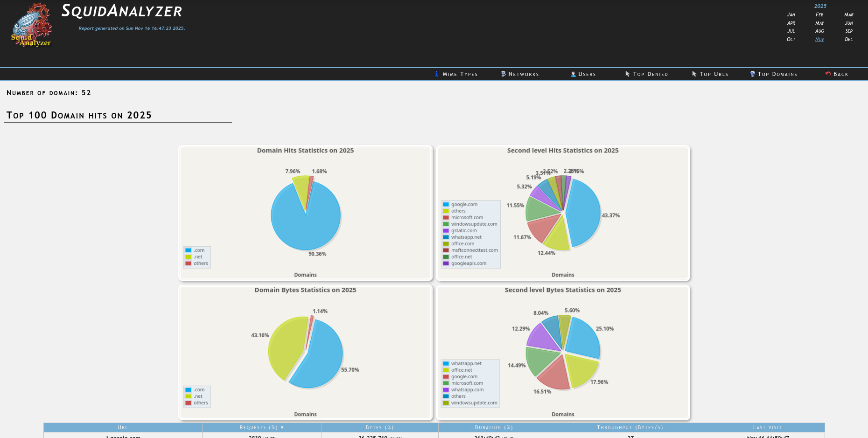Sort table by Last visit column
This screenshot has height=438, width=868.
click(768, 427)
